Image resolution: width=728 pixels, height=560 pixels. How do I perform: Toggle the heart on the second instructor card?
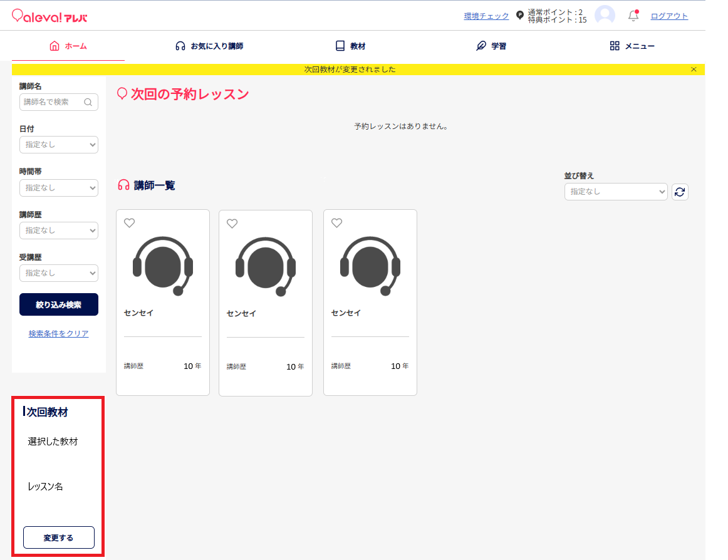click(232, 223)
